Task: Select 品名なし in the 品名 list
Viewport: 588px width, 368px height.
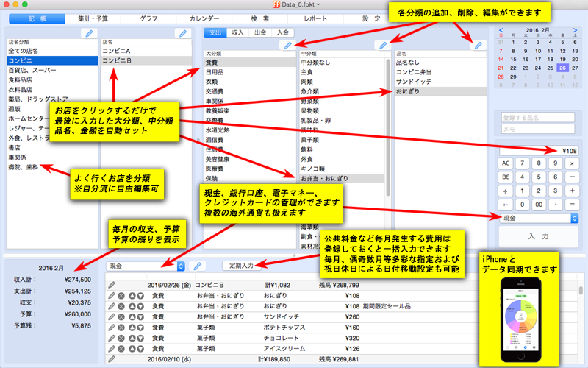Action: pyautogui.click(x=440, y=63)
